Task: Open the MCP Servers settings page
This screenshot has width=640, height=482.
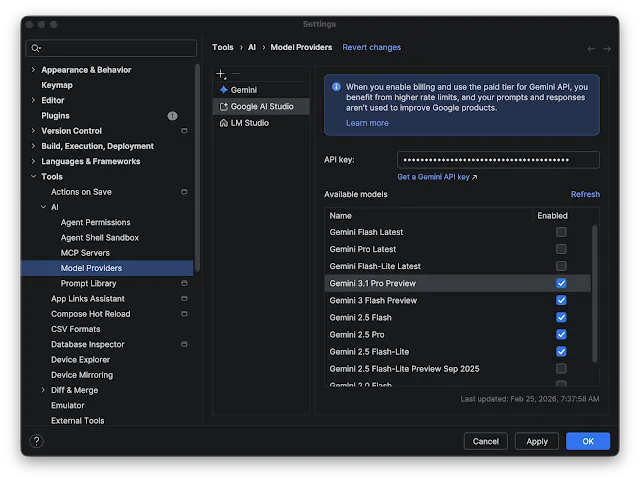Action: pyautogui.click(x=85, y=253)
